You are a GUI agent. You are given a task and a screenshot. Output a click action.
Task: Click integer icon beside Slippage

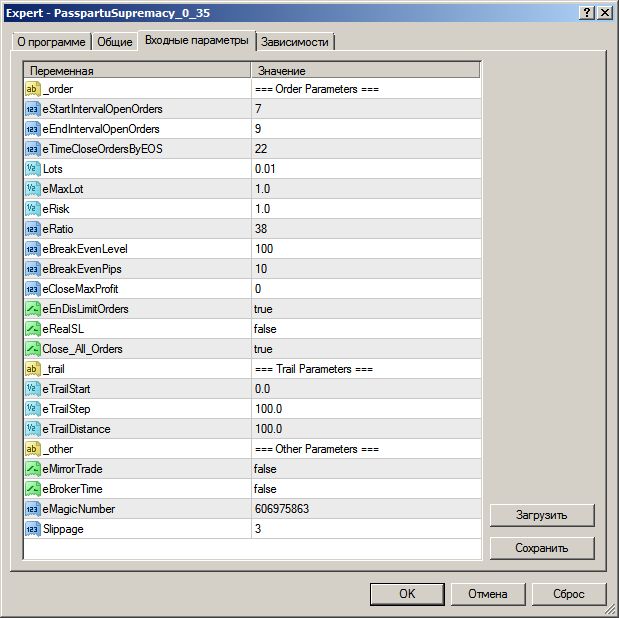tap(33, 529)
